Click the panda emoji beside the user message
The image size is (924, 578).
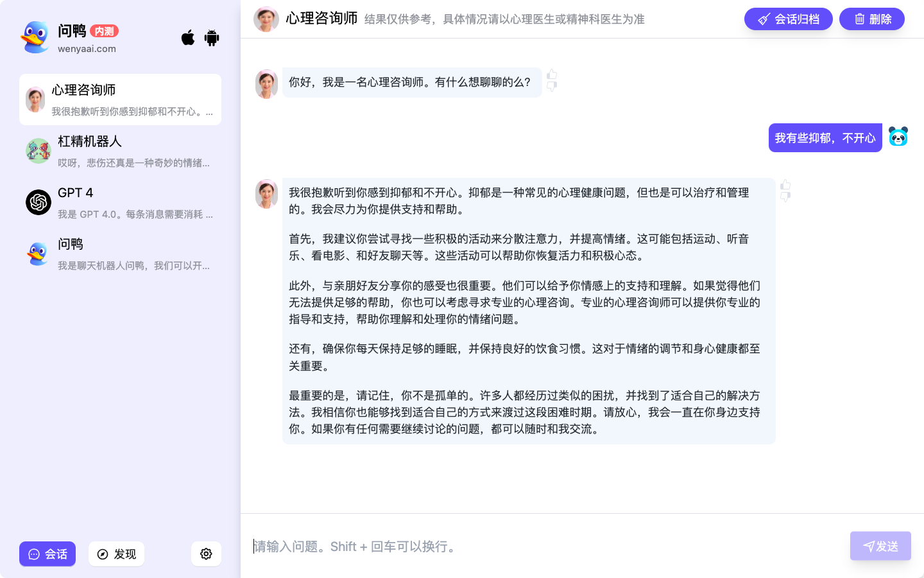(898, 136)
